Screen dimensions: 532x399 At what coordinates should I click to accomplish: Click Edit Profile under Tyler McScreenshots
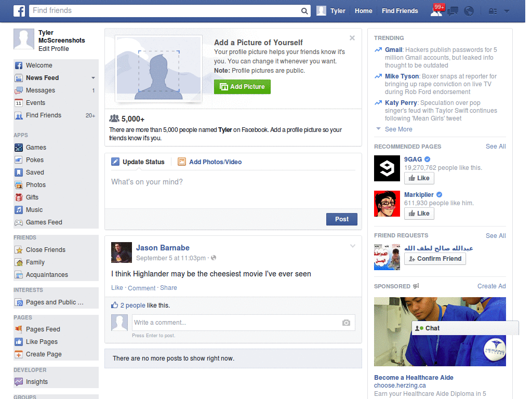54,49
